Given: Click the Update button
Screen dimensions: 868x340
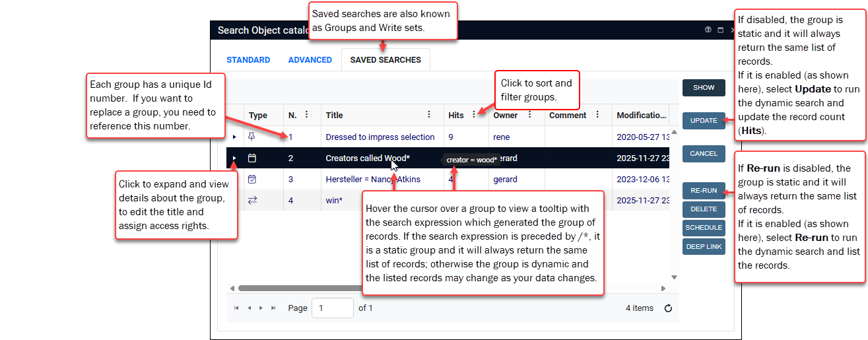Looking at the screenshot, I should pyautogui.click(x=704, y=120).
